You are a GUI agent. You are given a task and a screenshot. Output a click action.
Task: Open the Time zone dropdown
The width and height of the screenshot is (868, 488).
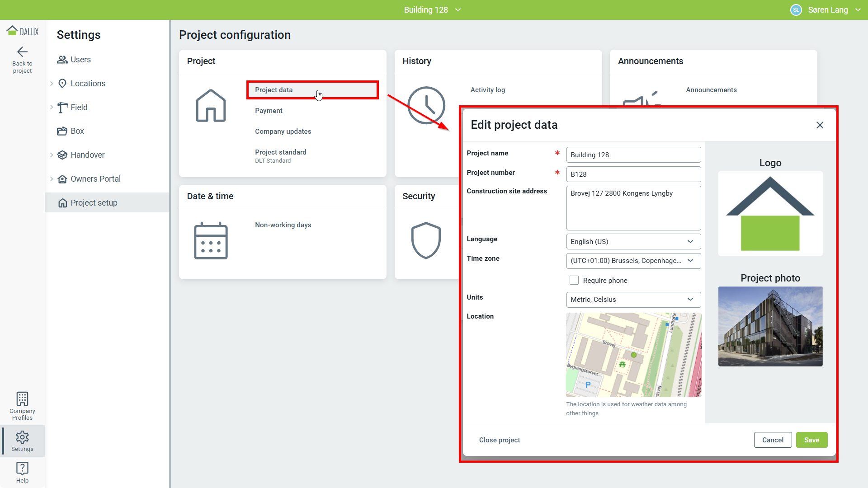633,261
